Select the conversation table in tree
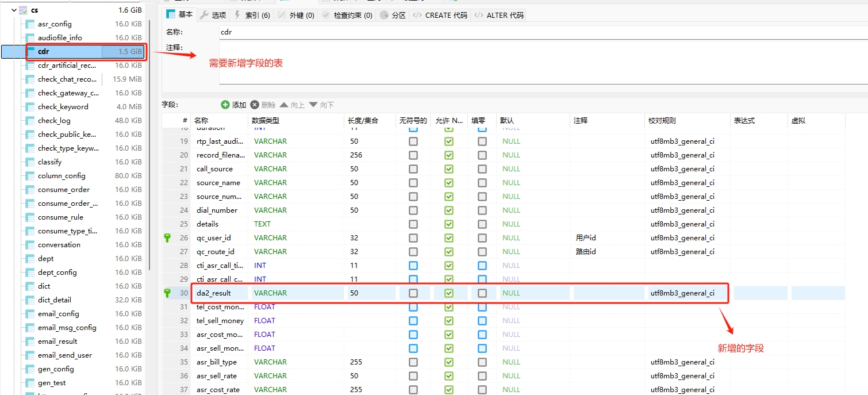Screen dimensions: 868x395 pyautogui.click(x=59, y=245)
